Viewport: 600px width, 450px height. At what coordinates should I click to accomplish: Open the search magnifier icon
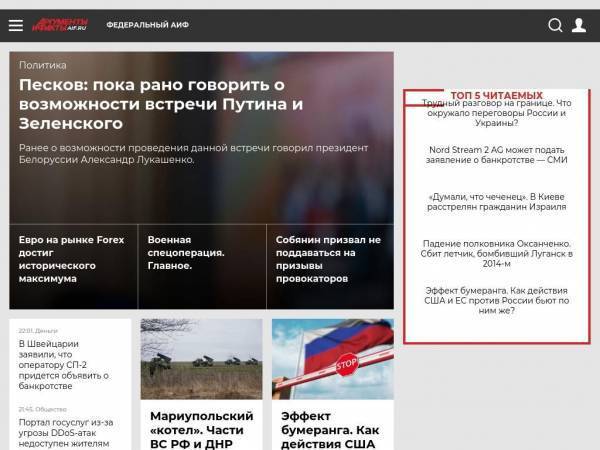click(555, 25)
